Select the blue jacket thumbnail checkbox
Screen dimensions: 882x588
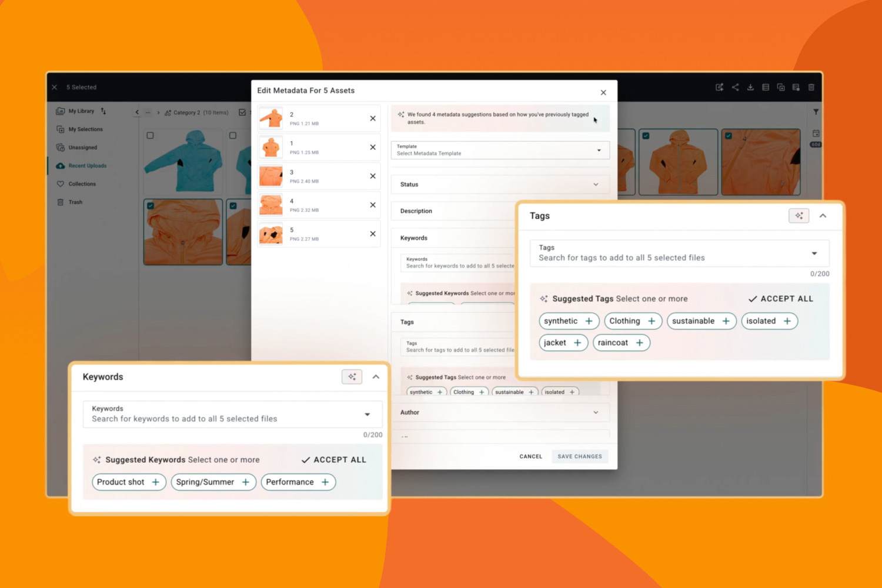pyautogui.click(x=151, y=136)
